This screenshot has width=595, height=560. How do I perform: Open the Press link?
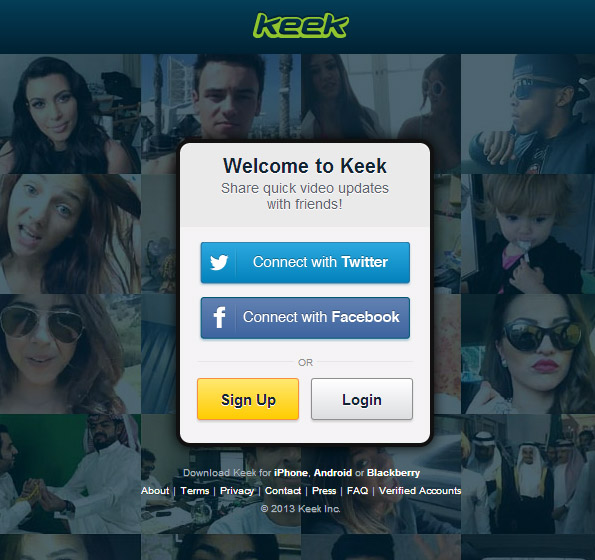[324, 491]
